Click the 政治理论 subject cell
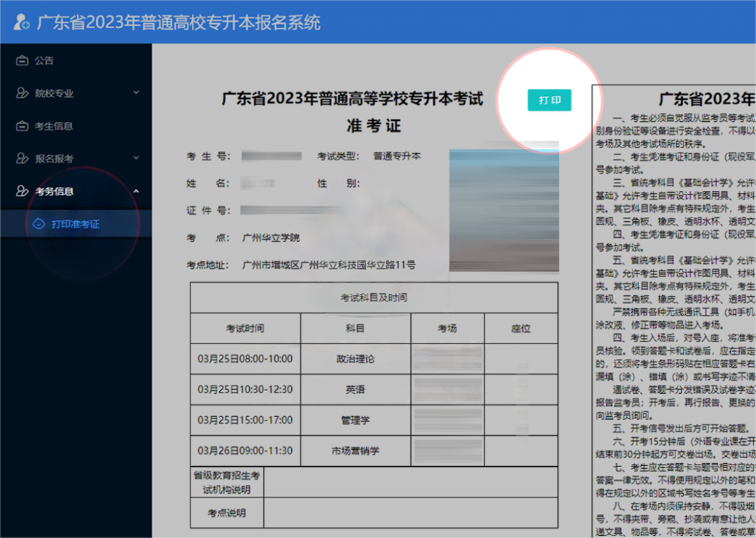Image resolution: width=756 pixels, height=538 pixels. pos(356,359)
